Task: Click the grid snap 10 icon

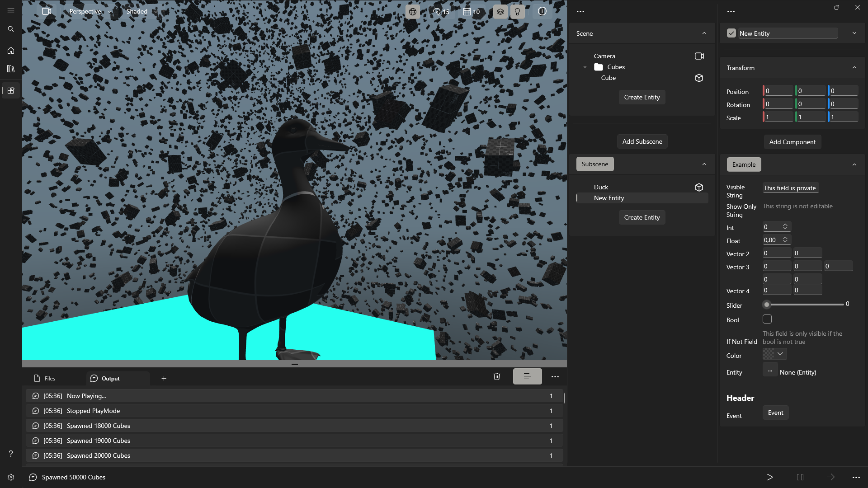Action: (472, 12)
